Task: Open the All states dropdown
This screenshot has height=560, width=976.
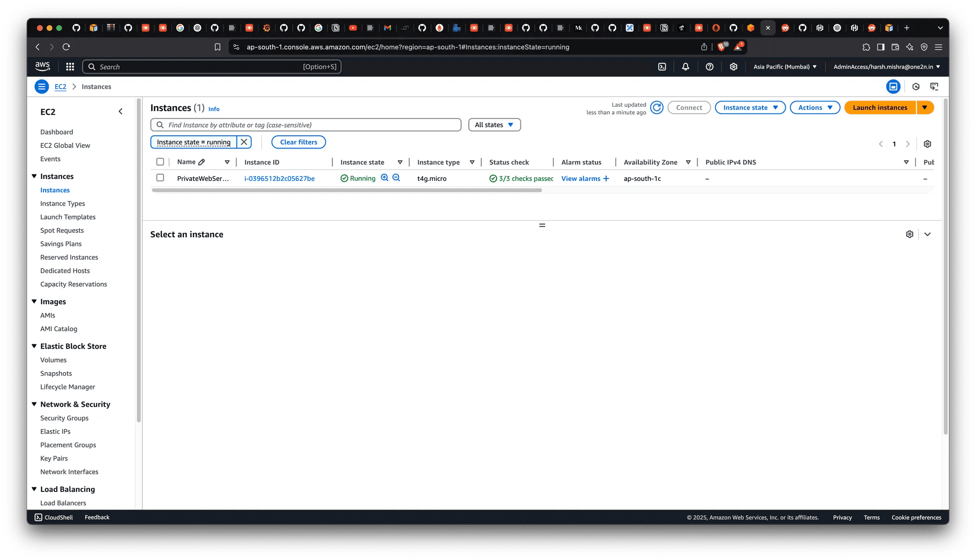Action: tap(494, 125)
